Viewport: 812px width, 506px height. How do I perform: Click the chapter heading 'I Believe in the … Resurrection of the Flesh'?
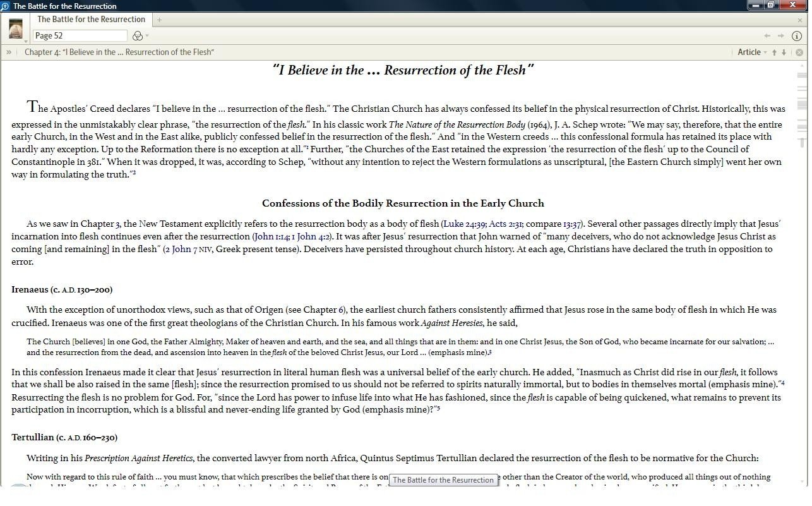tap(403, 70)
